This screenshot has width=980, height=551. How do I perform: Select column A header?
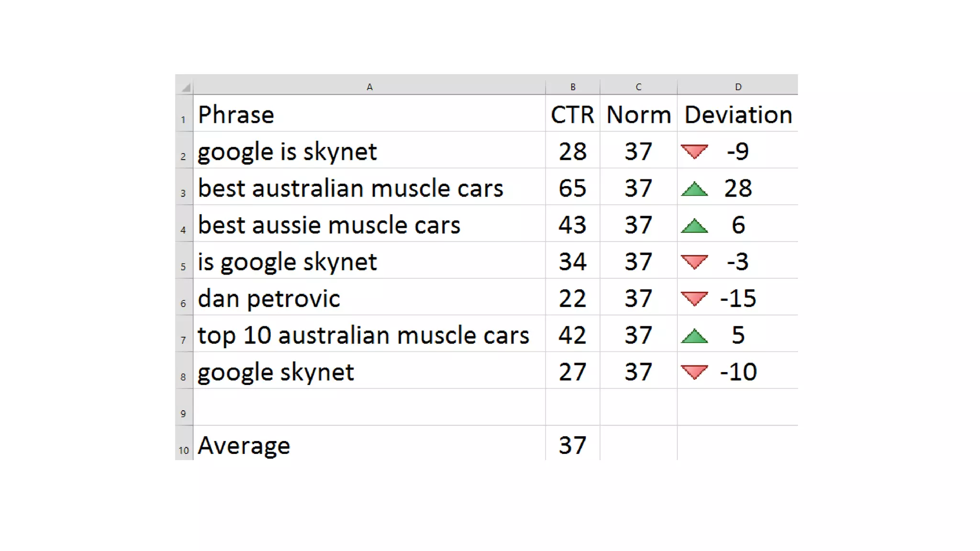369,87
